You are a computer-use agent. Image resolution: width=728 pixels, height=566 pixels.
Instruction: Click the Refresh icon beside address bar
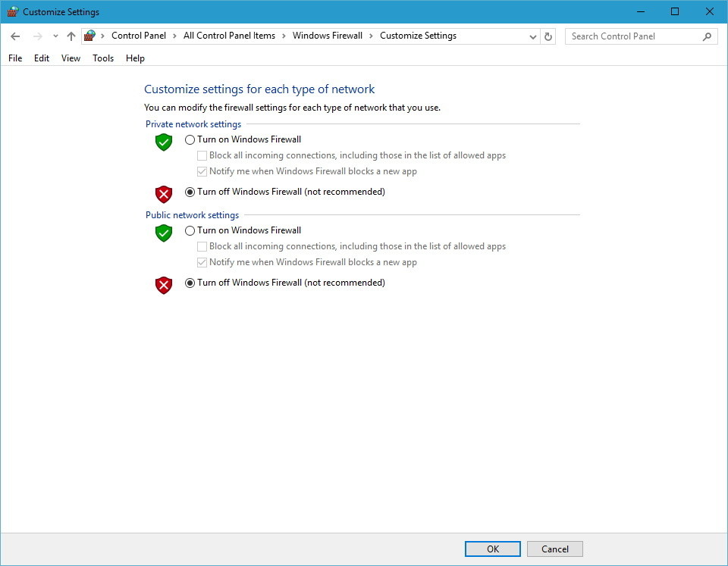(x=548, y=36)
